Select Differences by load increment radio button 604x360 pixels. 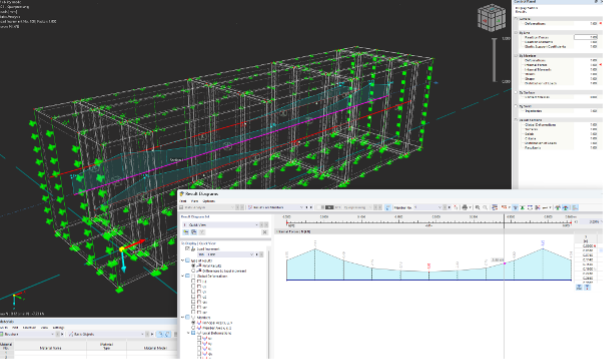(193, 271)
